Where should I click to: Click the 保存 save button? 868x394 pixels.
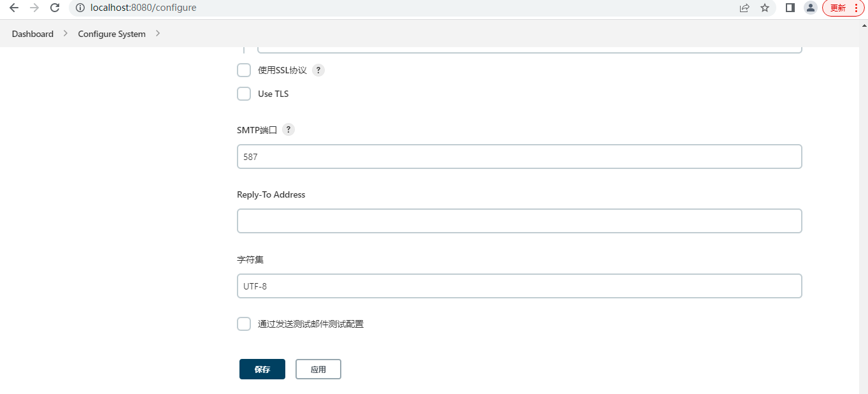pos(262,369)
